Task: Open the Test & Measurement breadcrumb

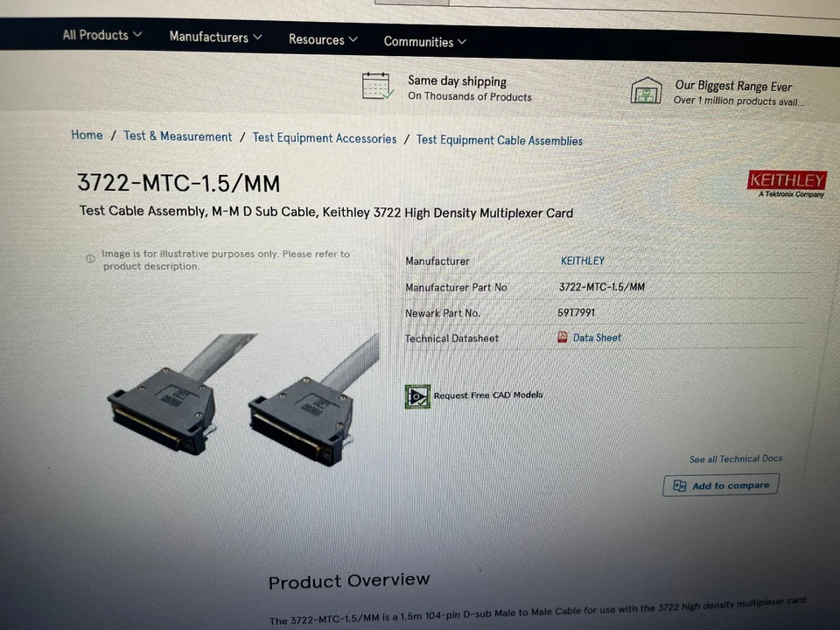Action: point(178,136)
